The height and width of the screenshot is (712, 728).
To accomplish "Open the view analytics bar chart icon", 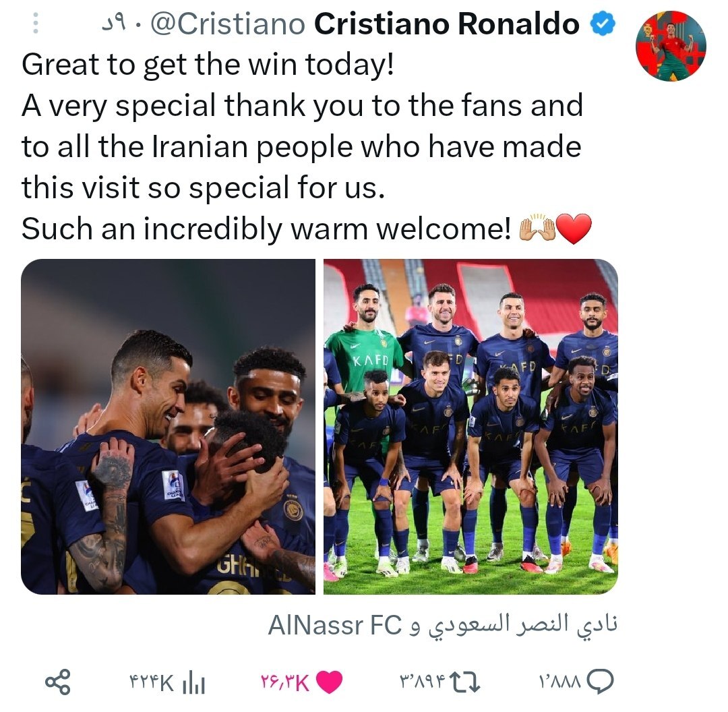I will pos(194,683).
